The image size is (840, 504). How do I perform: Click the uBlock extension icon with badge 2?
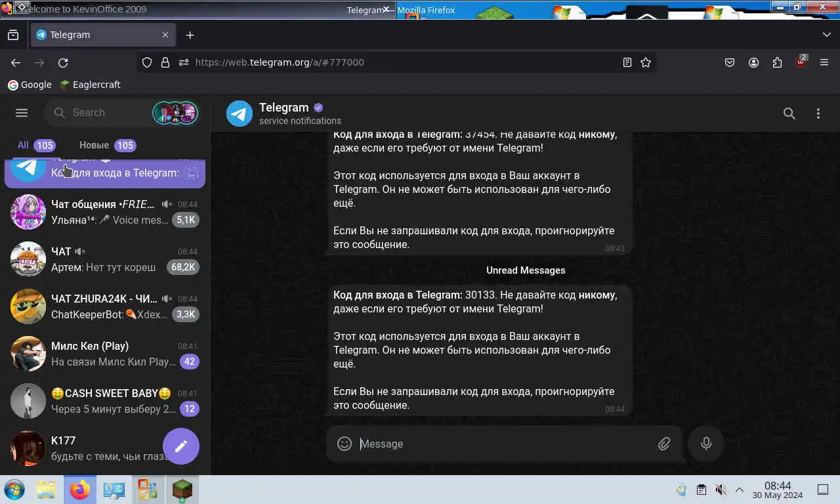coord(801,62)
